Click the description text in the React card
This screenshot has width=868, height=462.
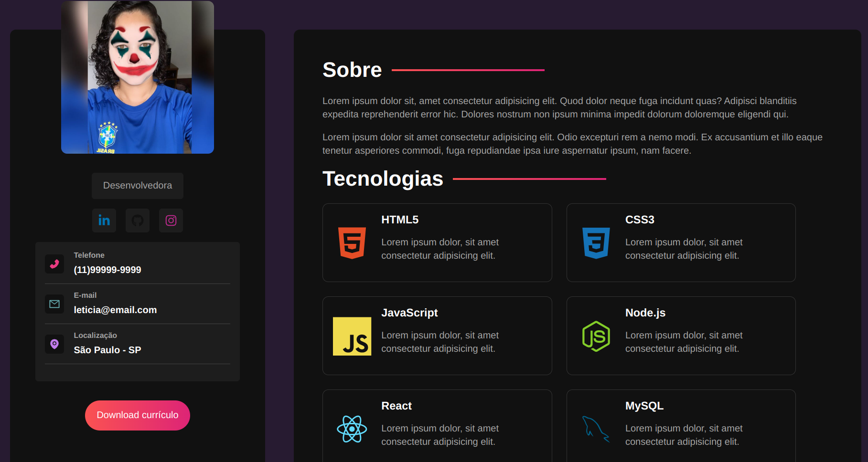point(440,435)
